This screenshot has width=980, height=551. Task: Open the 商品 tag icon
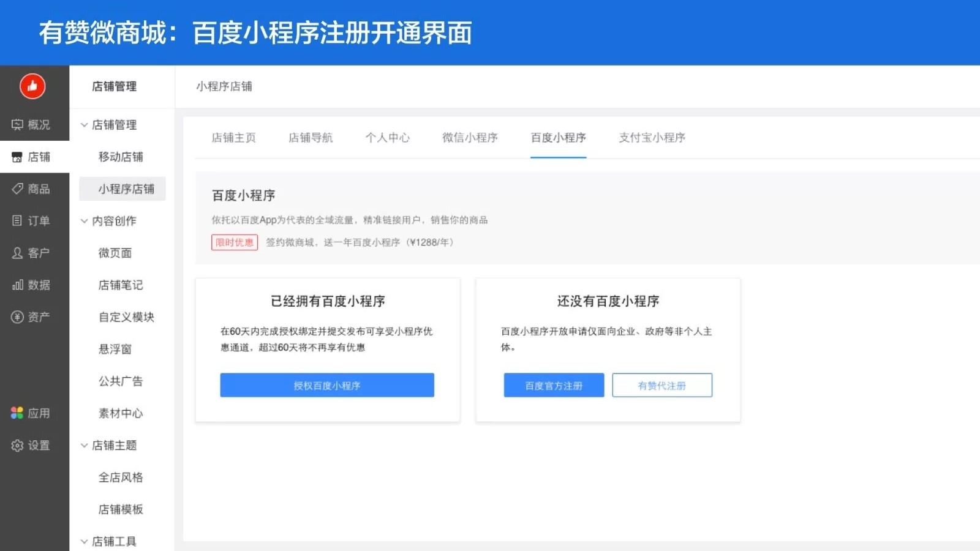pos(17,189)
